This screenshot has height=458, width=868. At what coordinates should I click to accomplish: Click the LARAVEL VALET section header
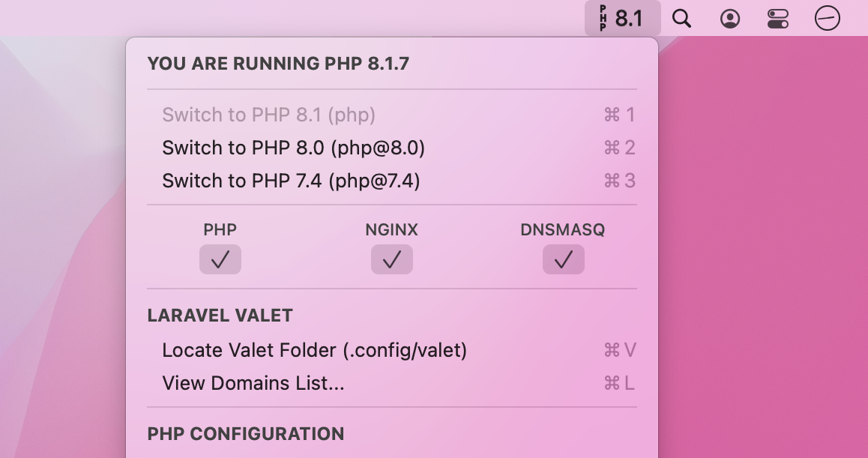click(x=220, y=316)
